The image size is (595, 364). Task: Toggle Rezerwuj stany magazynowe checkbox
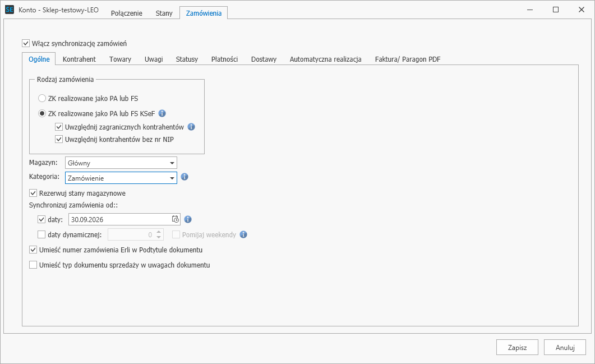pos(33,193)
